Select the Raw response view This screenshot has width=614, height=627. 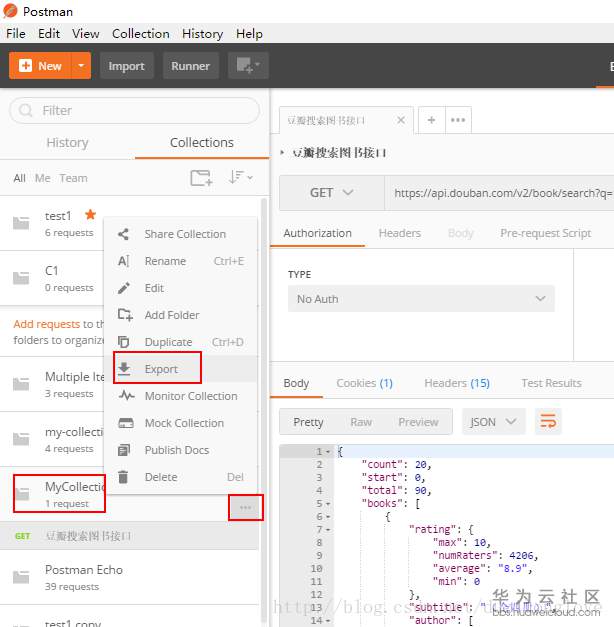click(x=361, y=422)
